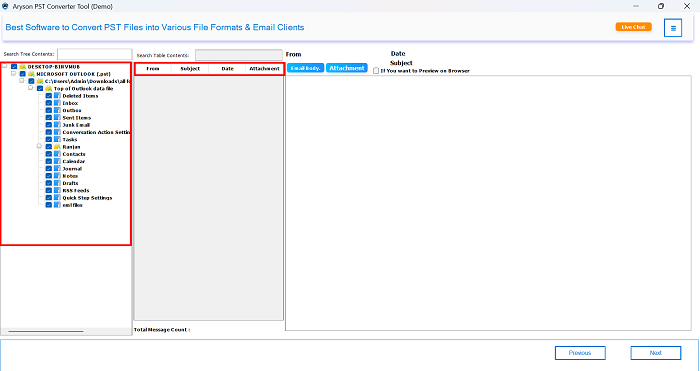Screen dimensions: 700x371
Task: Click the Quick Step Settings folder icon
Action: pos(57,198)
